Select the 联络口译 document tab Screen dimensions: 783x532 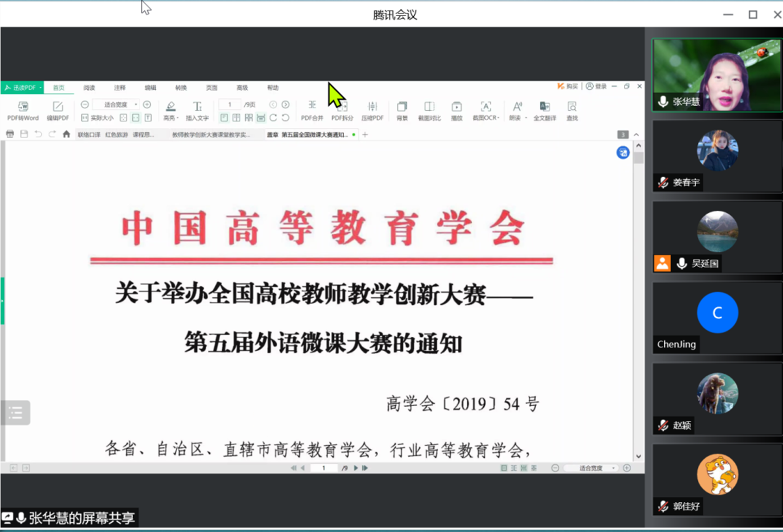89,135
